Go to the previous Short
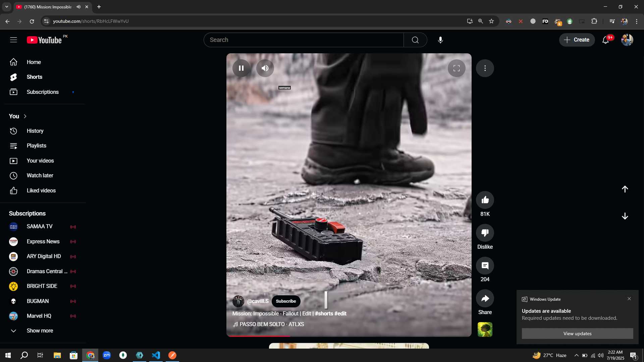The width and height of the screenshot is (644, 362). coord(625,189)
